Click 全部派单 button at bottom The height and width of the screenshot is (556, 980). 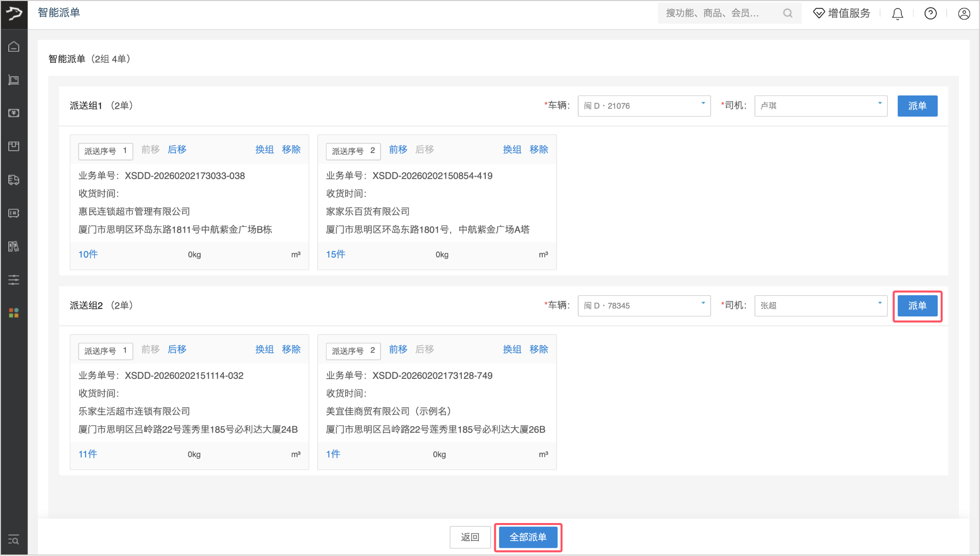(x=528, y=537)
